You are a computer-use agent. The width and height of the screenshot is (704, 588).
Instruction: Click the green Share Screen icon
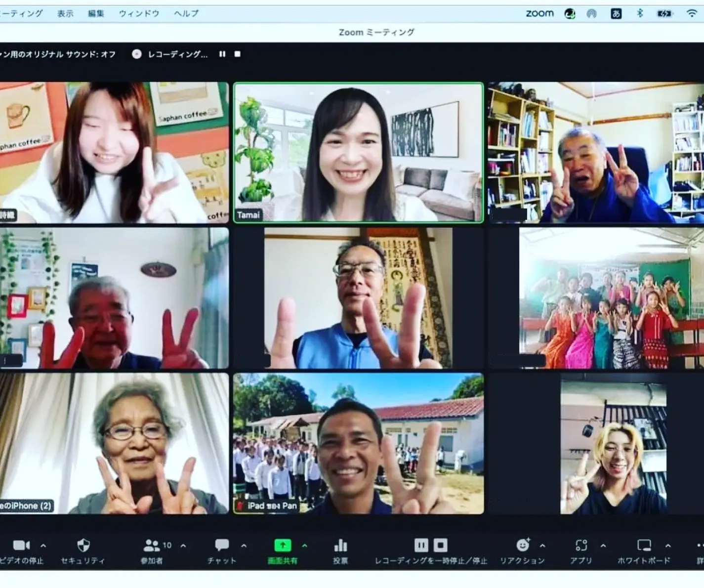(x=283, y=546)
